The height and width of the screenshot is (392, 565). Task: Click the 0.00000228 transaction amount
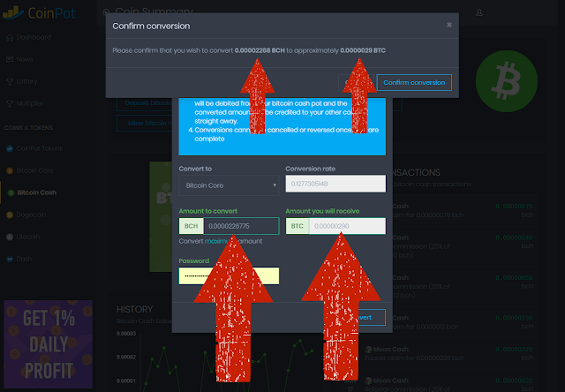pos(514,350)
